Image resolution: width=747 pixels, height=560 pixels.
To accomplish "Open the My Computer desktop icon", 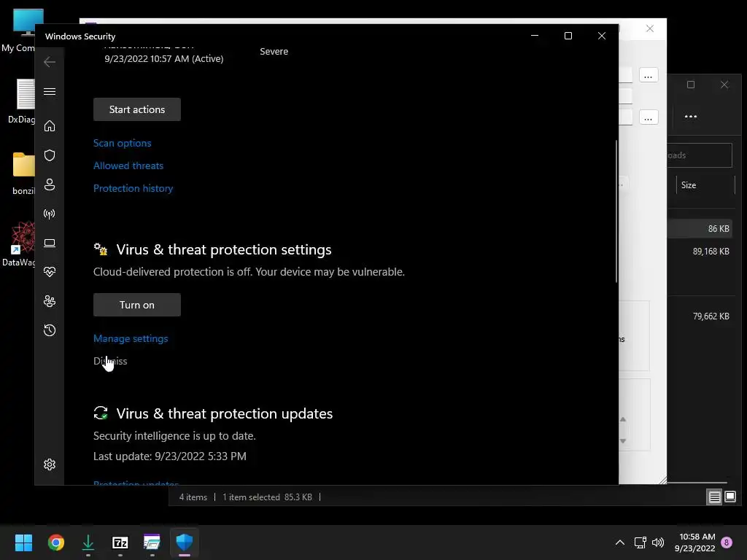I will click(x=19, y=30).
